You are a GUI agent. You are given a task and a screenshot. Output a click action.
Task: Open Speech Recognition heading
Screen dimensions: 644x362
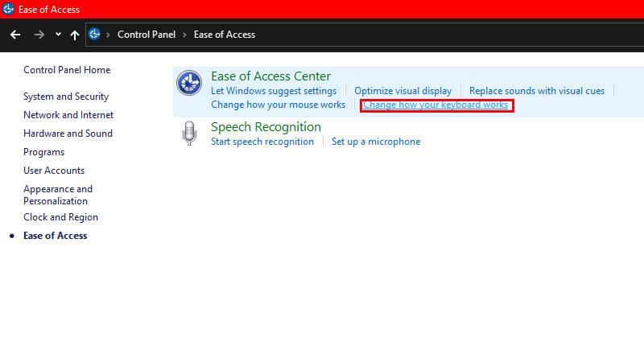click(x=266, y=127)
